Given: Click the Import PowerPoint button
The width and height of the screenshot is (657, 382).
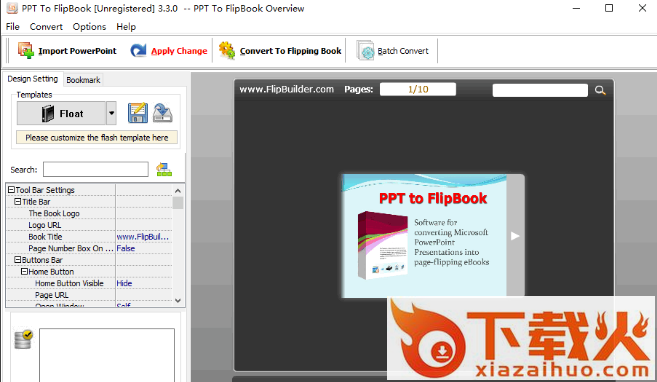Looking at the screenshot, I should (67, 51).
